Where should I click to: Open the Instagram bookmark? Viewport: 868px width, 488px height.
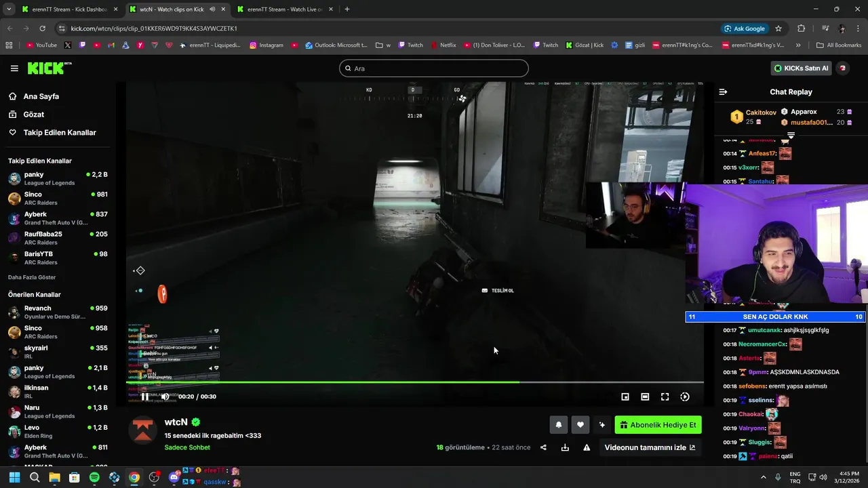tap(267, 45)
